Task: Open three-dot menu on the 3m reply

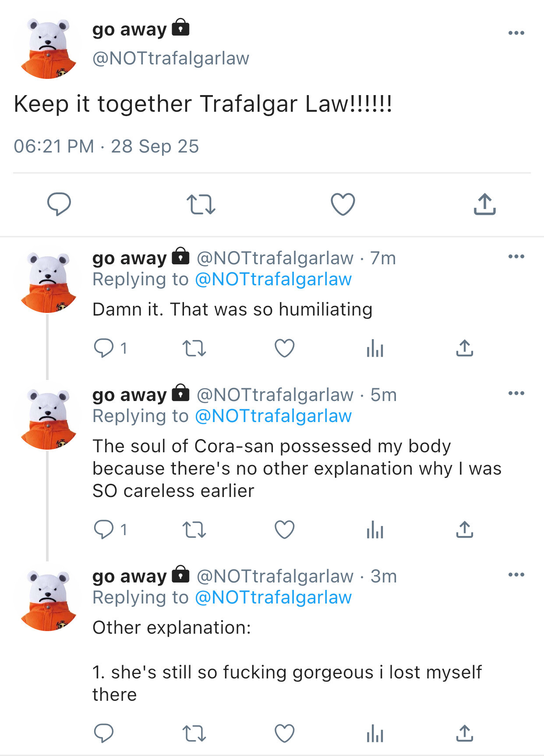Action: pyautogui.click(x=516, y=575)
